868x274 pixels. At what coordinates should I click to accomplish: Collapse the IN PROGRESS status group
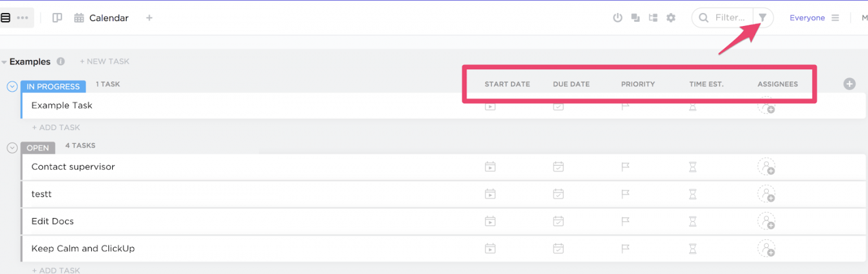(12, 86)
